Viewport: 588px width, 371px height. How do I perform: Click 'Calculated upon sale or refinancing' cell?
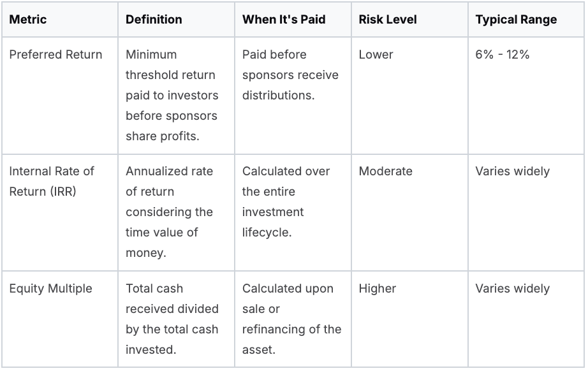291,309
